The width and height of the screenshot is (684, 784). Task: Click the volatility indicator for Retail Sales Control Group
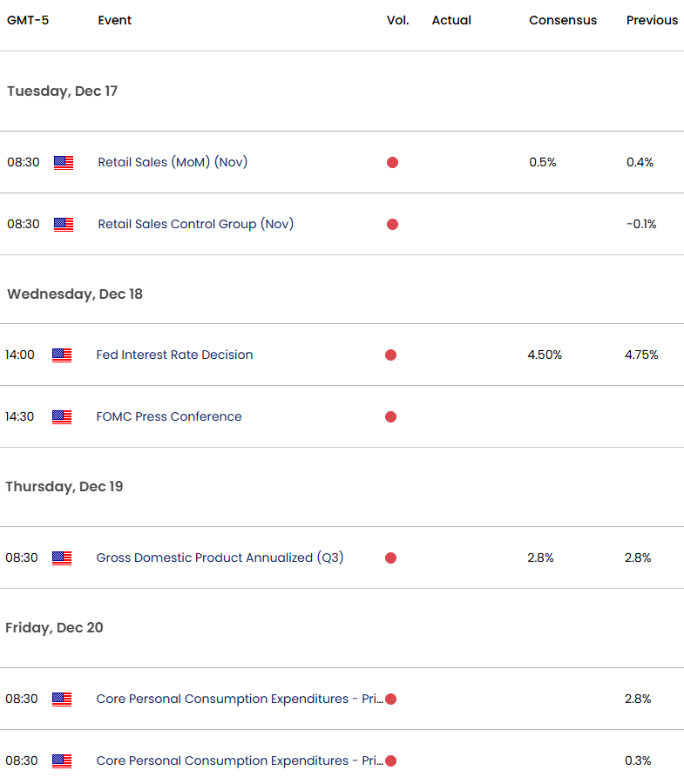pos(392,224)
